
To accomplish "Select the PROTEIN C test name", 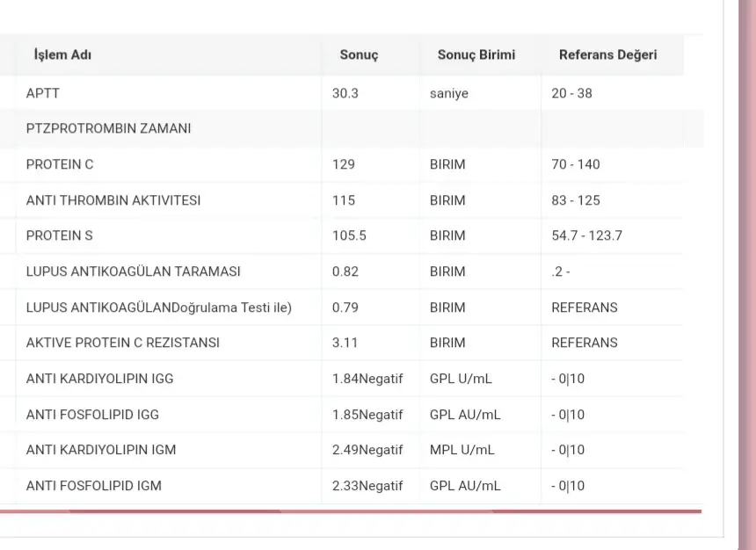I will coord(60,164).
